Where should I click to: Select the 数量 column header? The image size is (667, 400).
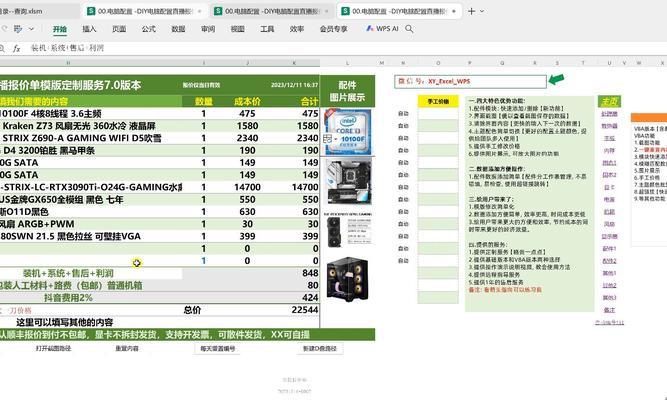(203, 101)
